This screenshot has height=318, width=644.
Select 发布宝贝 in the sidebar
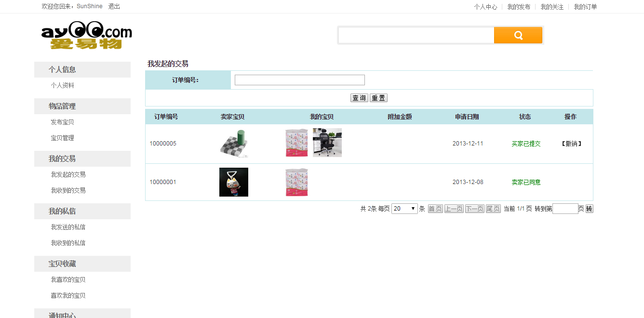62,122
